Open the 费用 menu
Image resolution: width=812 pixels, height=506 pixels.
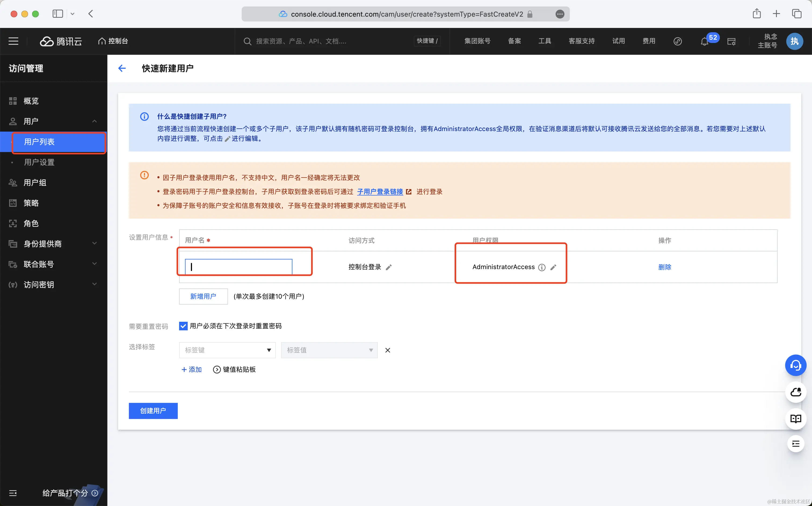click(x=649, y=41)
